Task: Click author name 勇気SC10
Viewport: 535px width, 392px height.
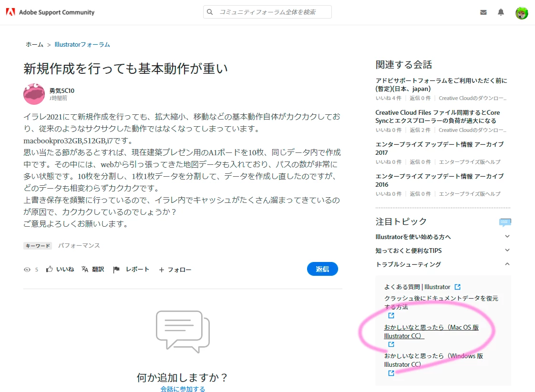Action: point(62,90)
